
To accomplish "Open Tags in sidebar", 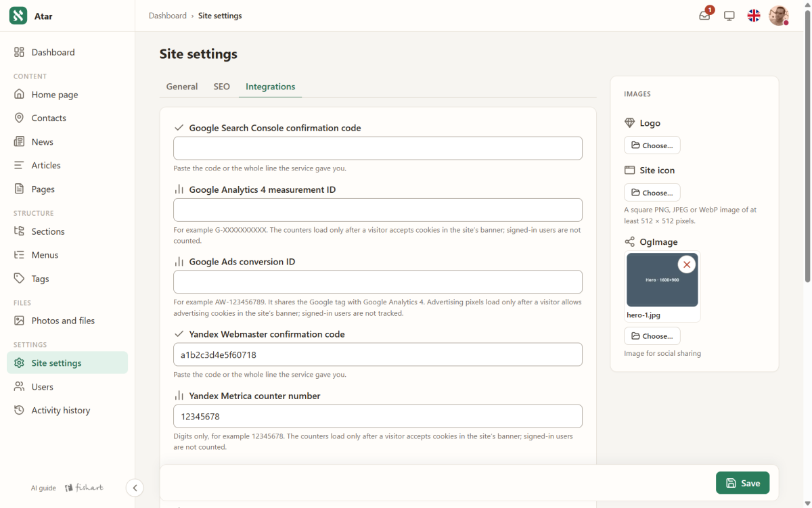I will (67, 279).
